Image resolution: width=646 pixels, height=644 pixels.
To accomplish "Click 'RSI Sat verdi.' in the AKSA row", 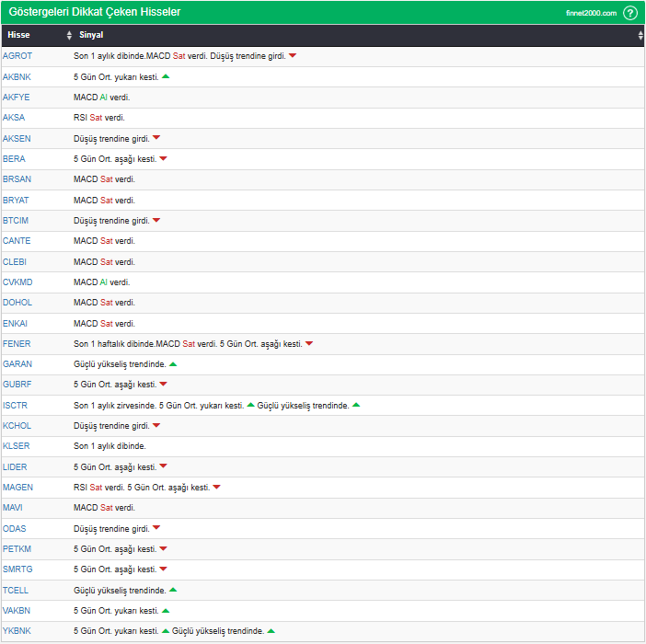I will (98, 118).
